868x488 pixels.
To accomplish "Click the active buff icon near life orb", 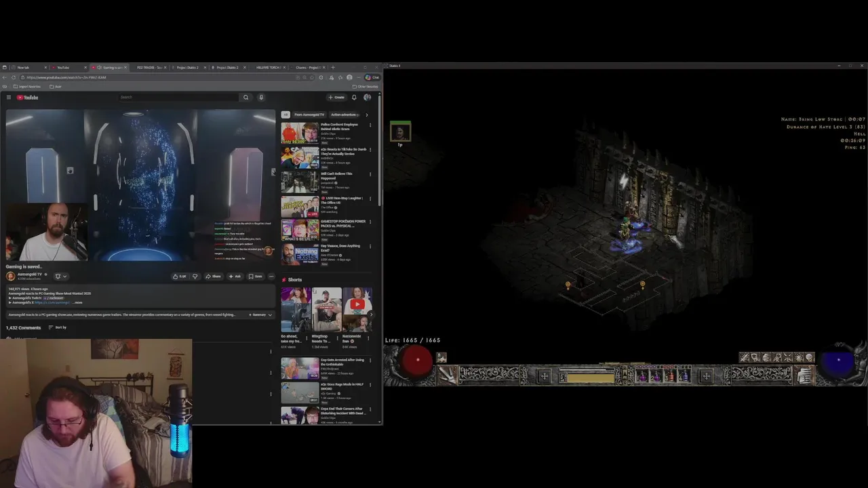I will click(x=441, y=358).
